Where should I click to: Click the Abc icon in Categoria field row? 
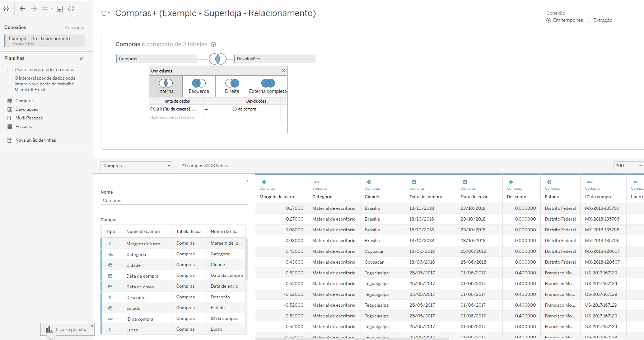point(111,255)
